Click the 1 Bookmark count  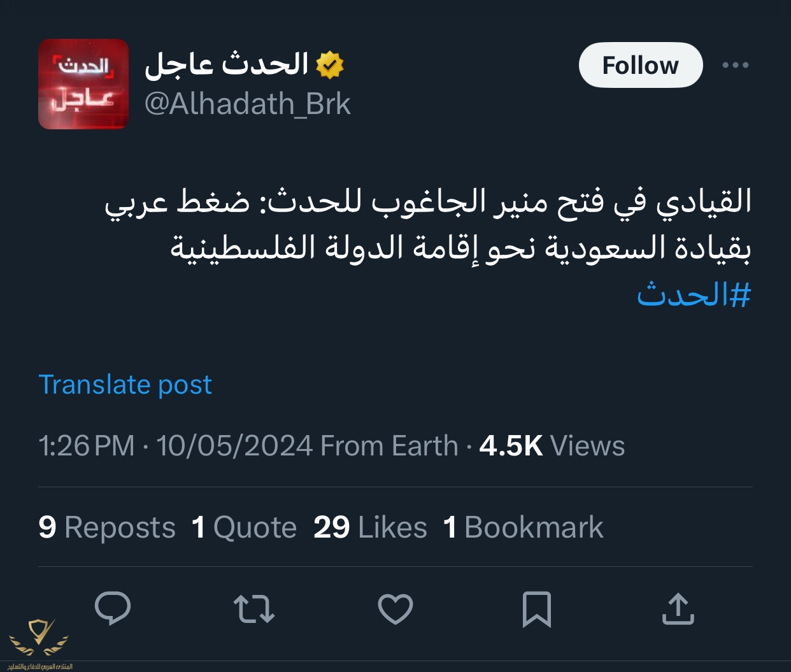click(x=523, y=527)
